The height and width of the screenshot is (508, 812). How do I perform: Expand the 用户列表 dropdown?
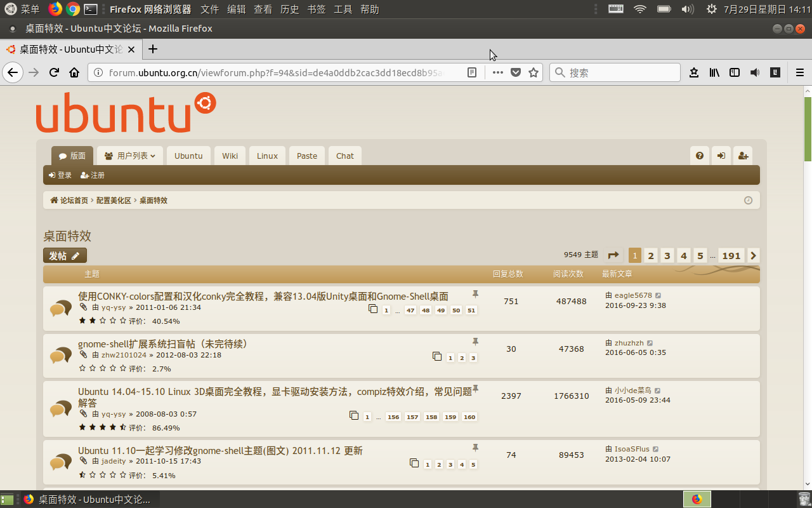pyautogui.click(x=130, y=156)
